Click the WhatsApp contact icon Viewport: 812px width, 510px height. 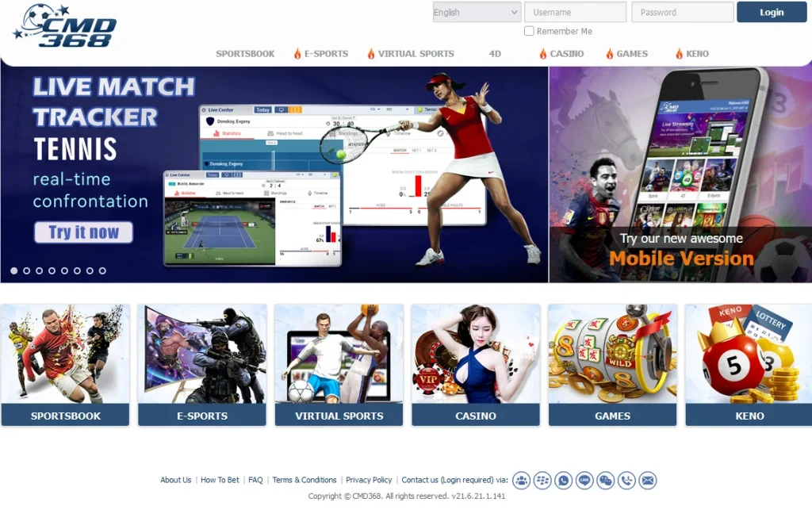(x=563, y=481)
